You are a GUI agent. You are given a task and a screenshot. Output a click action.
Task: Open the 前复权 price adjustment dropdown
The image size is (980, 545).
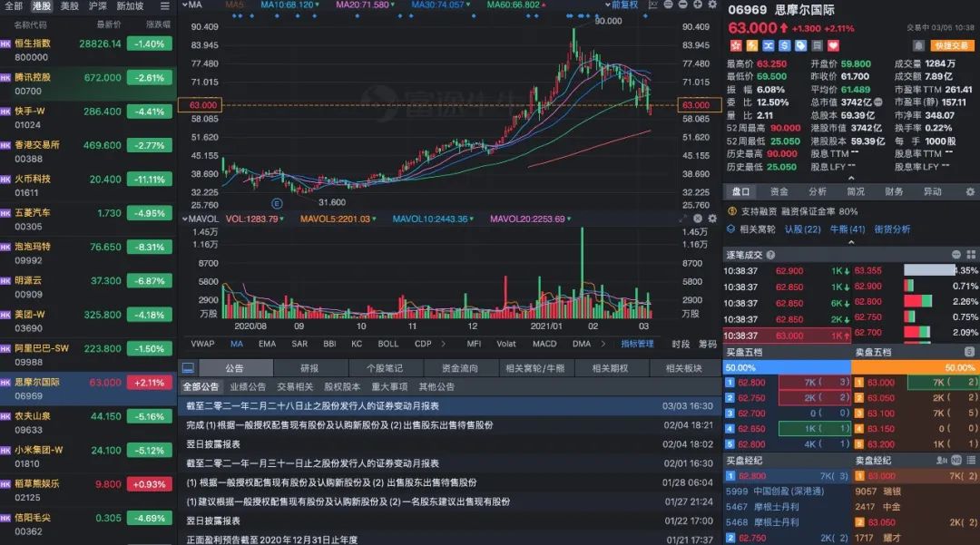click(622, 5)
